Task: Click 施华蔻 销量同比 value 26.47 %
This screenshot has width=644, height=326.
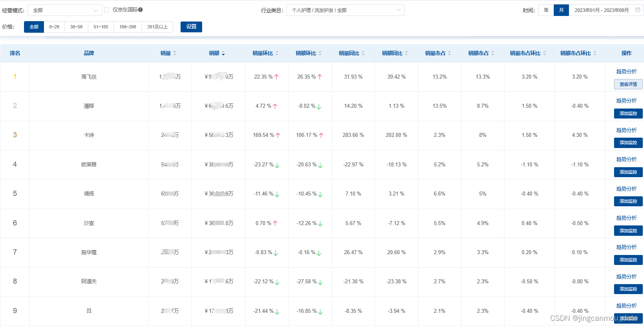Action: (x=353, y=252)
